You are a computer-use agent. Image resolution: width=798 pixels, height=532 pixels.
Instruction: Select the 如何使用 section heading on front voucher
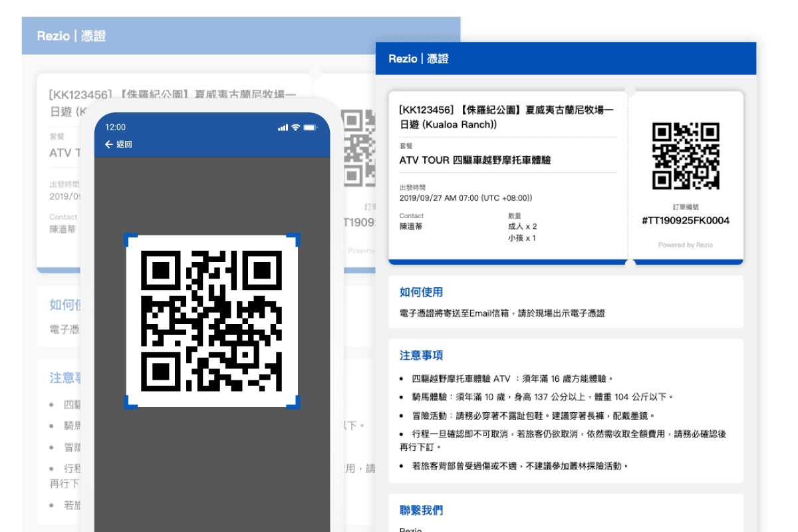pyautogui.click(x=421, y=292)
